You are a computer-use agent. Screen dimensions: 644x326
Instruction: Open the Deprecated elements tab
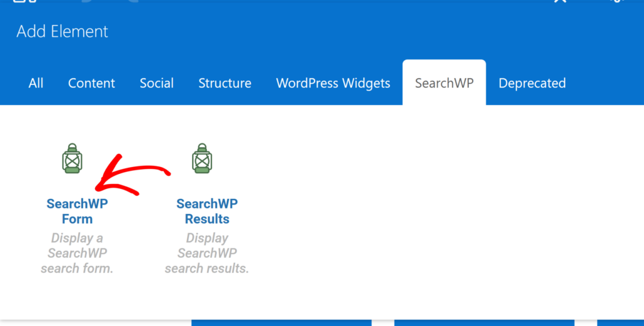pos(532,83)
